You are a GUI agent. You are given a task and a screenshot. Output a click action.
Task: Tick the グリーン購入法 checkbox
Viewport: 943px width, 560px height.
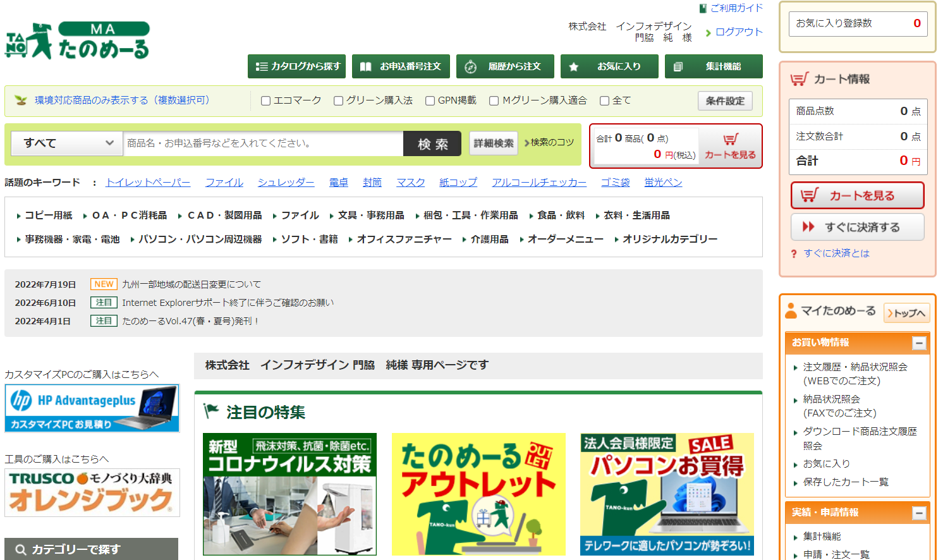339,100
